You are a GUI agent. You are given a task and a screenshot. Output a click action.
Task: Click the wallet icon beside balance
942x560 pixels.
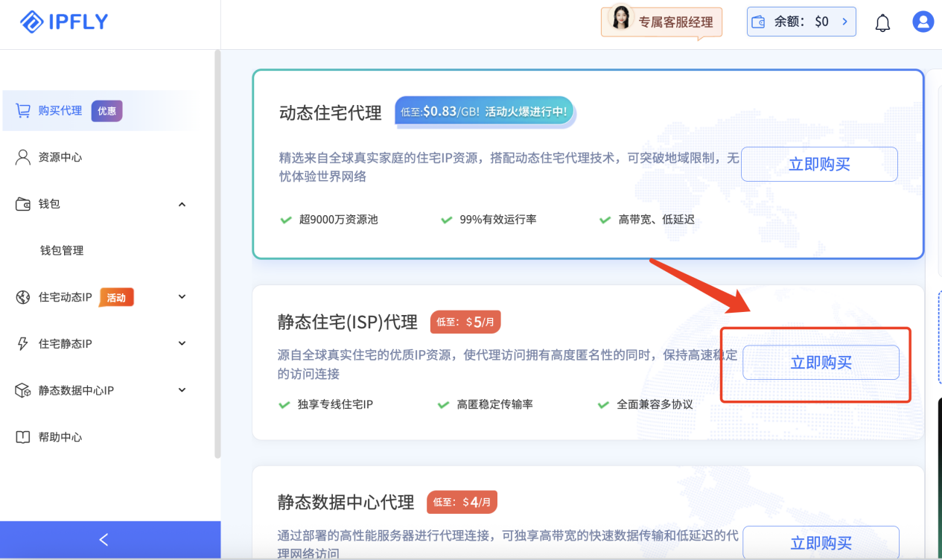[x=759, y=22]
